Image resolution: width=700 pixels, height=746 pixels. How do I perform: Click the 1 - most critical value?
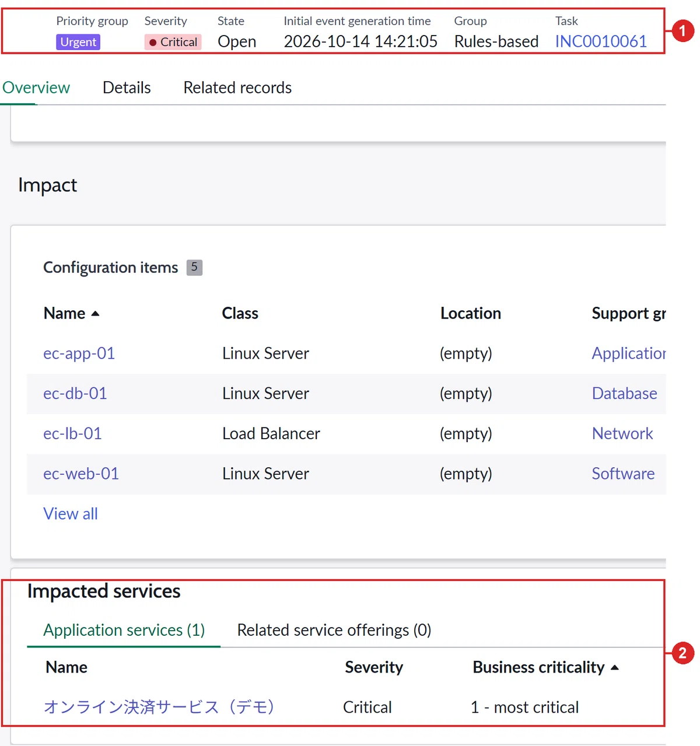click(x=524, y=708)
